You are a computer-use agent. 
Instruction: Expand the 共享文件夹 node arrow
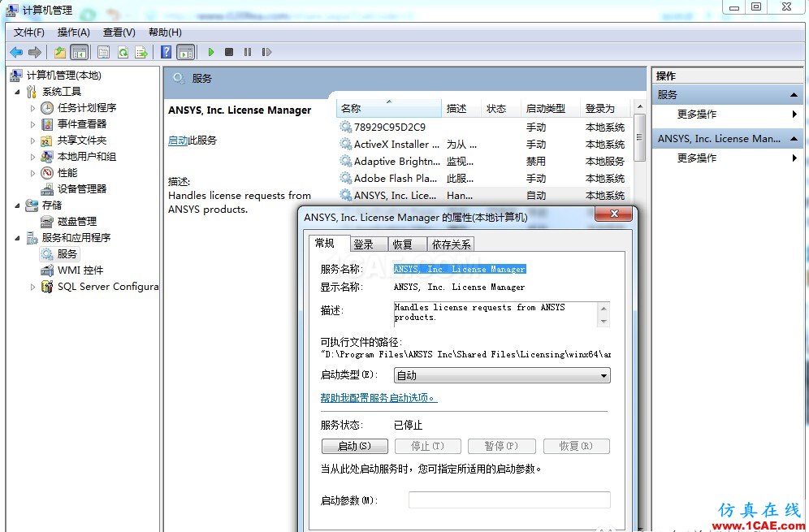coord(32,141)
